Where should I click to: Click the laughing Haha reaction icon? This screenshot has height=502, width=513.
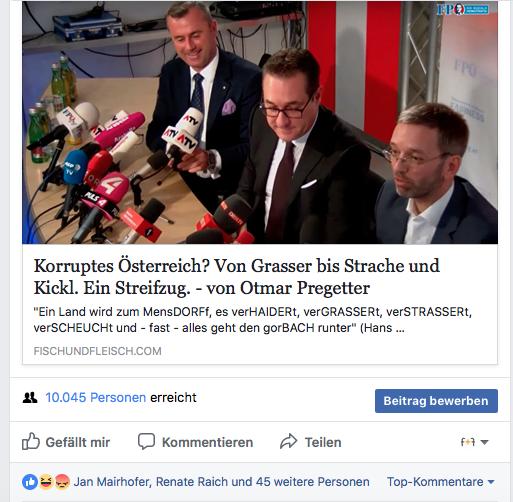46,482
